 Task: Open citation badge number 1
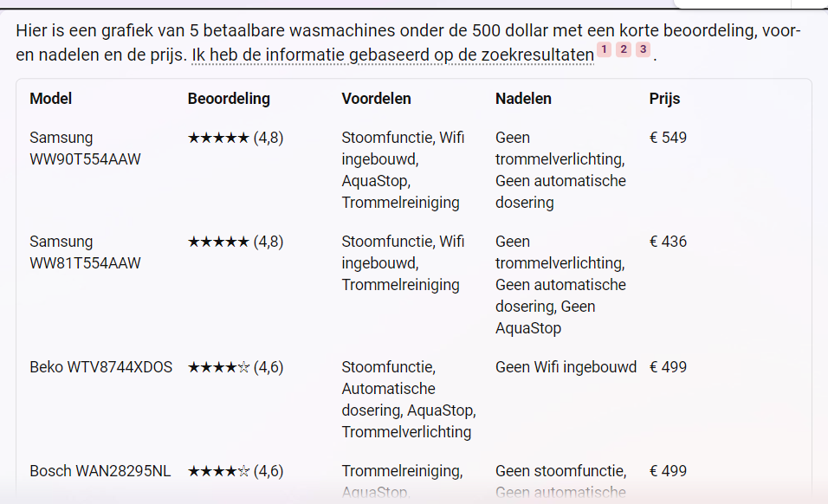(604, 49)
